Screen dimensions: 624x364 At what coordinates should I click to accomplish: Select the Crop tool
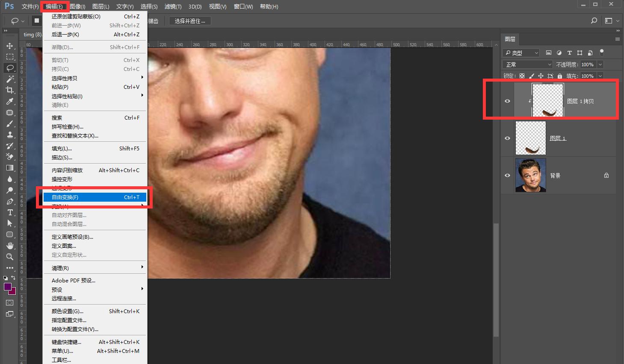click(10, 90)
